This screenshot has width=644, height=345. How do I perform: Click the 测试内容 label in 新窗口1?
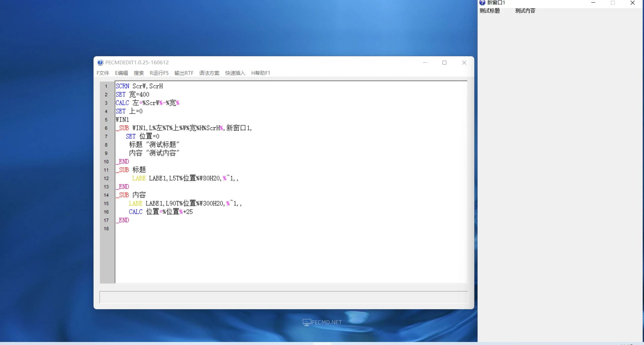point(525,11)
